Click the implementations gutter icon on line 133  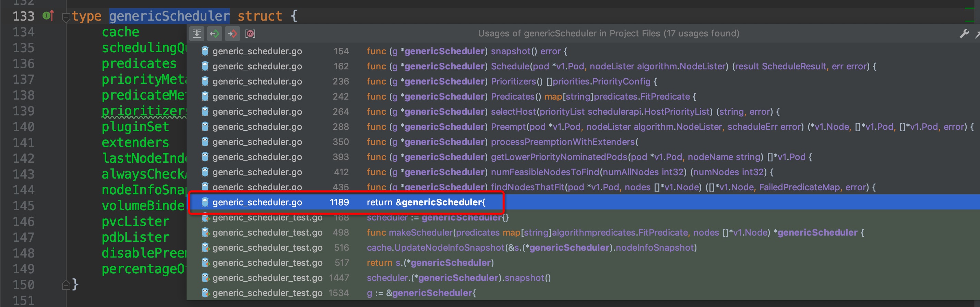click(48, 16)
